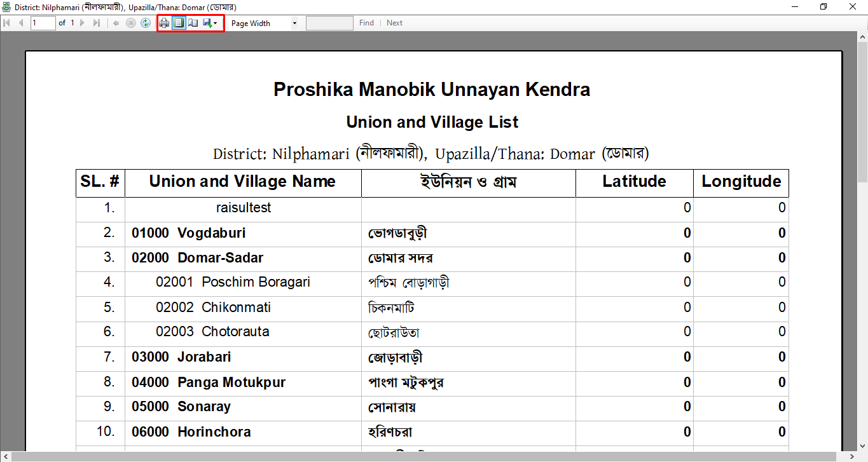Click the 'Union and Village Name' header

pos(242,182)
